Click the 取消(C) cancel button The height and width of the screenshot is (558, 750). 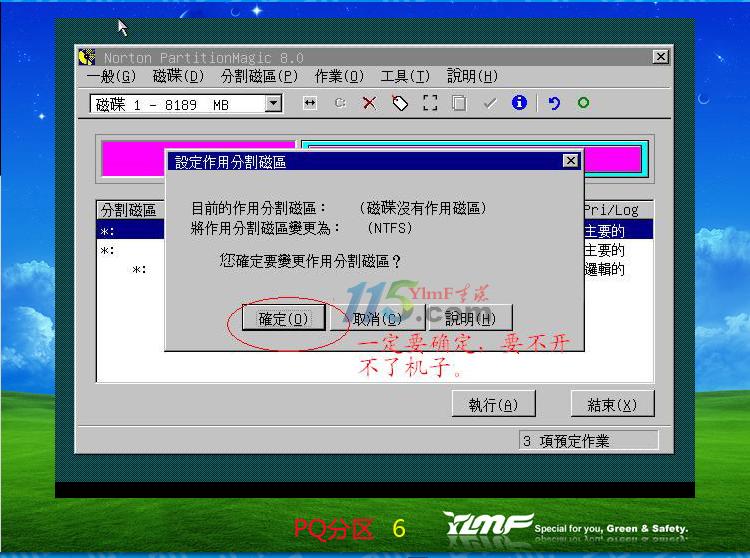click(377, 317)
